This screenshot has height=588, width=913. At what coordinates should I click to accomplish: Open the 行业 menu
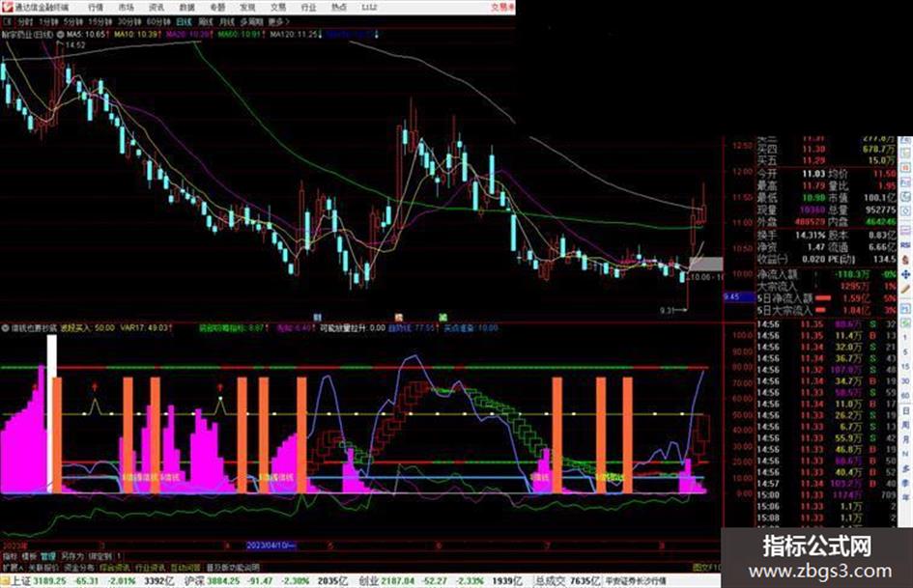(x=308, y=8)
